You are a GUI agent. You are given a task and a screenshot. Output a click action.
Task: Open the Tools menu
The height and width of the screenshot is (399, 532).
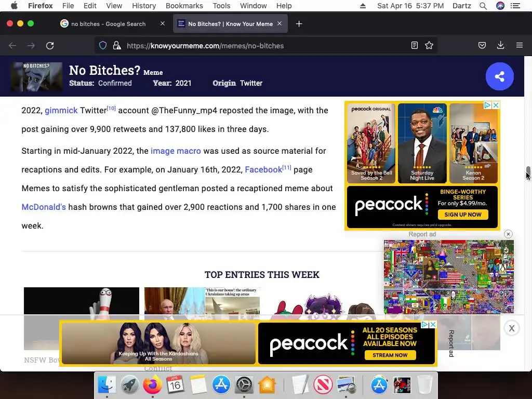(x=221, y=6)
